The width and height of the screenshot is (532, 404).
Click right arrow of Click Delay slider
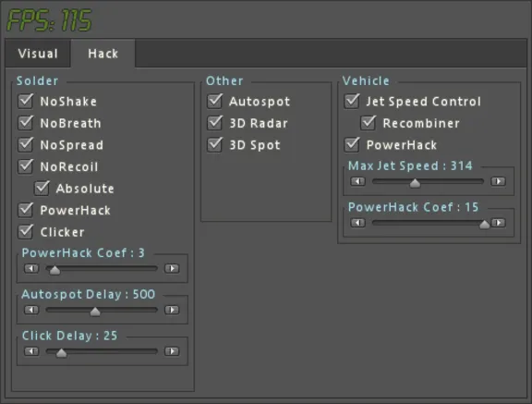[x=172, y=351]
